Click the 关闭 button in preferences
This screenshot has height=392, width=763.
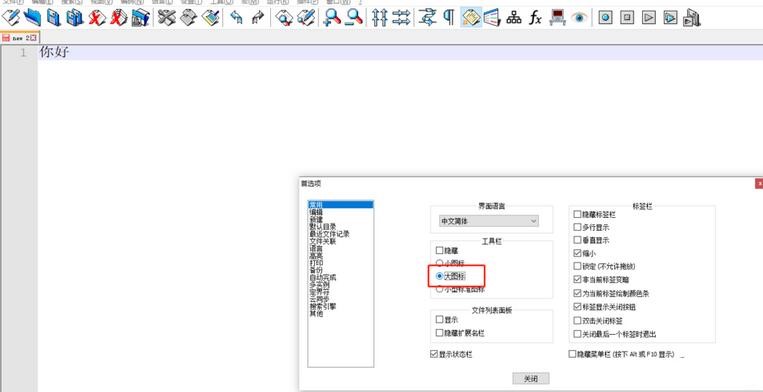pos(531,379)
